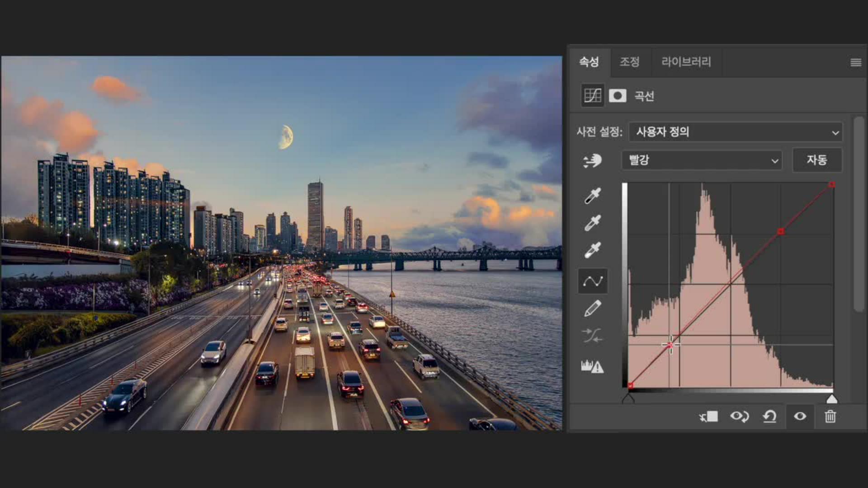The height and width of the screenshot is (488, 868).
Task: Switch to the 라이브러리 tab
Action: 686,62
